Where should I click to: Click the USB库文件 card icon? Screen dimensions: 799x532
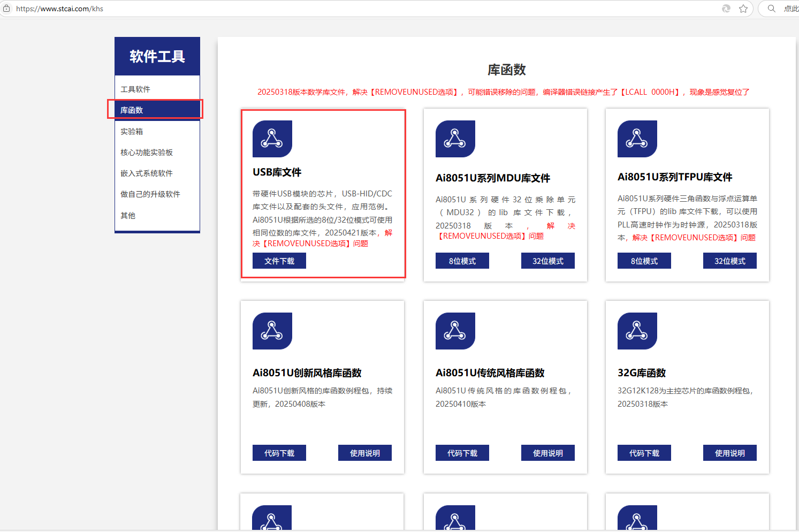[272, 139]
